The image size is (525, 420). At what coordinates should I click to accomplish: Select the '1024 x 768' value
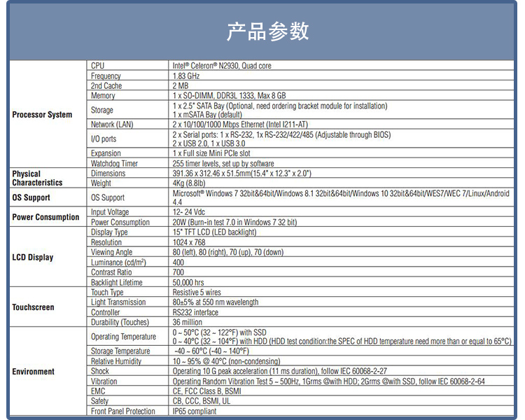(x=189, y=242)
